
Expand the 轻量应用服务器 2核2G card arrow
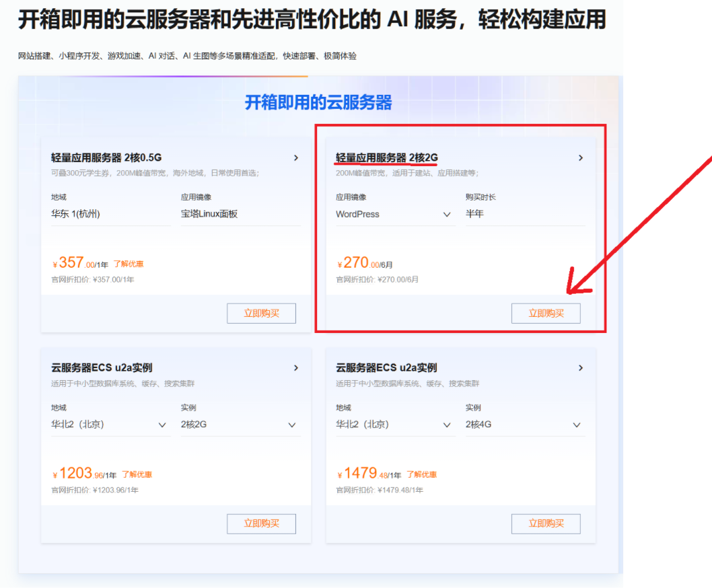[580, 157]
